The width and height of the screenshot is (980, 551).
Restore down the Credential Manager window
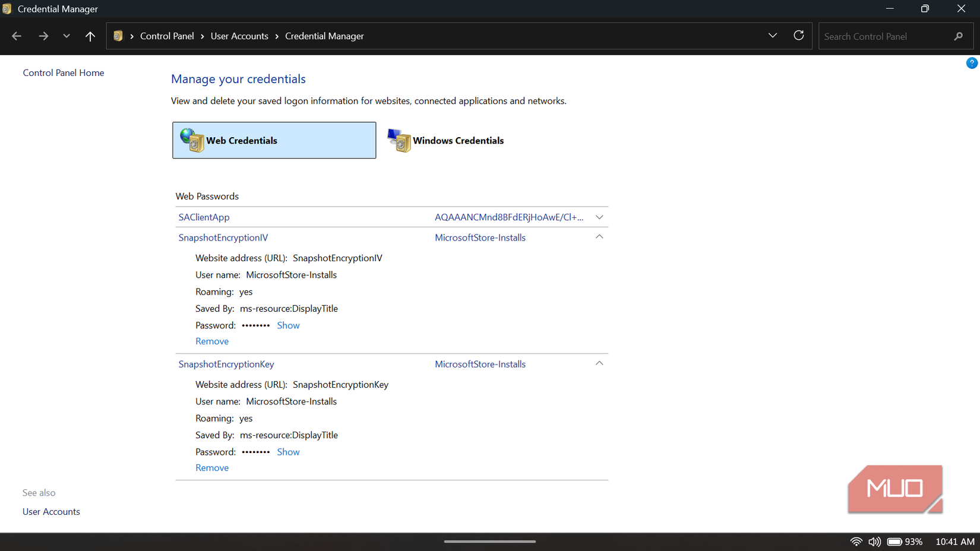point(925,9)
